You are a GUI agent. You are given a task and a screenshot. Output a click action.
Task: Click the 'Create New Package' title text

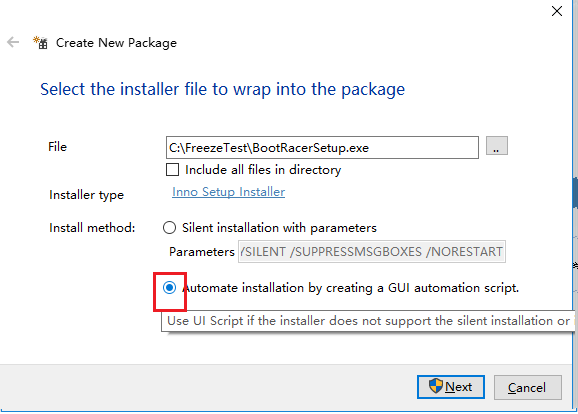click(116, 43)
